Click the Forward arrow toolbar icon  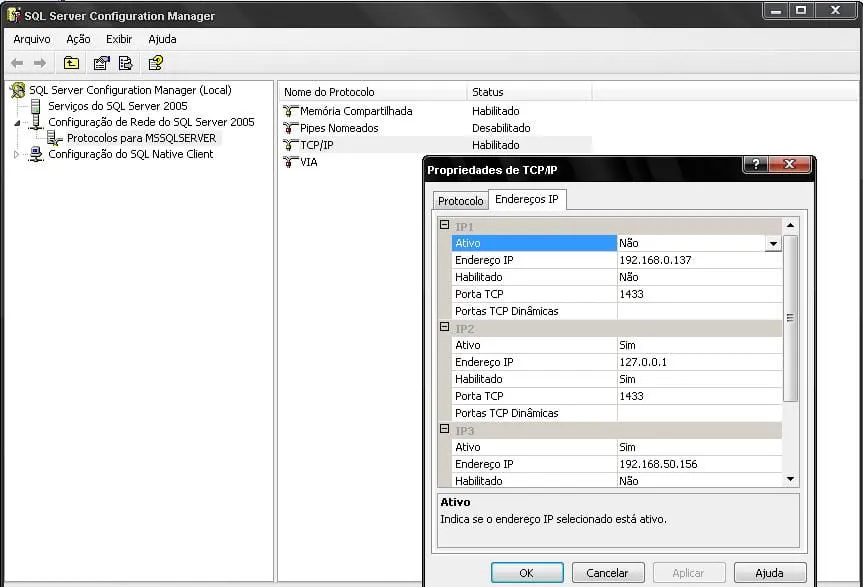tap(40, 63)
